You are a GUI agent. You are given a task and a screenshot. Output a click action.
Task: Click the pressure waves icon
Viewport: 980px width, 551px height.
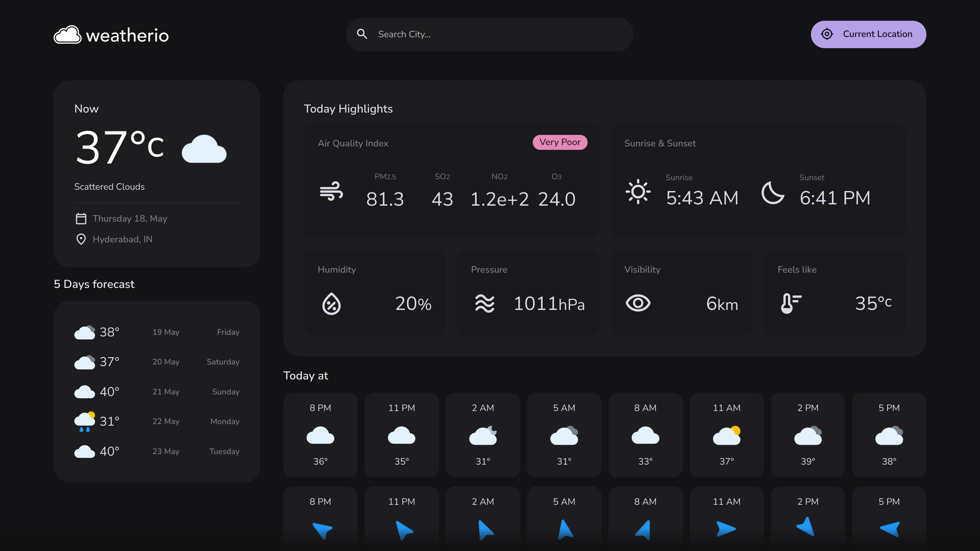click(x=485, y=304)
